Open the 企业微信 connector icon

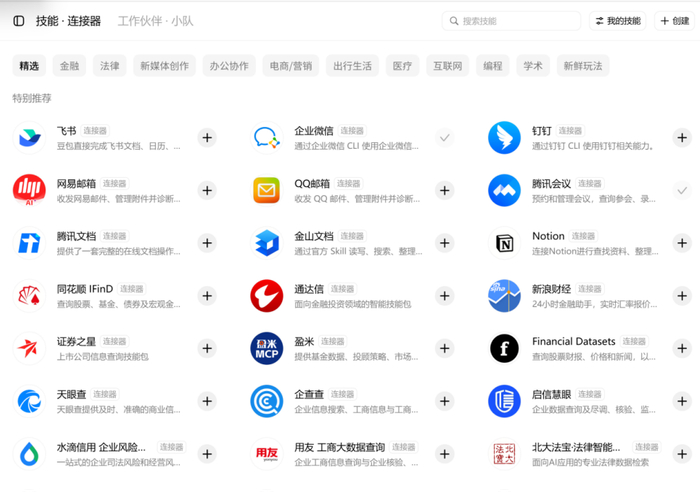click(267, 138)
